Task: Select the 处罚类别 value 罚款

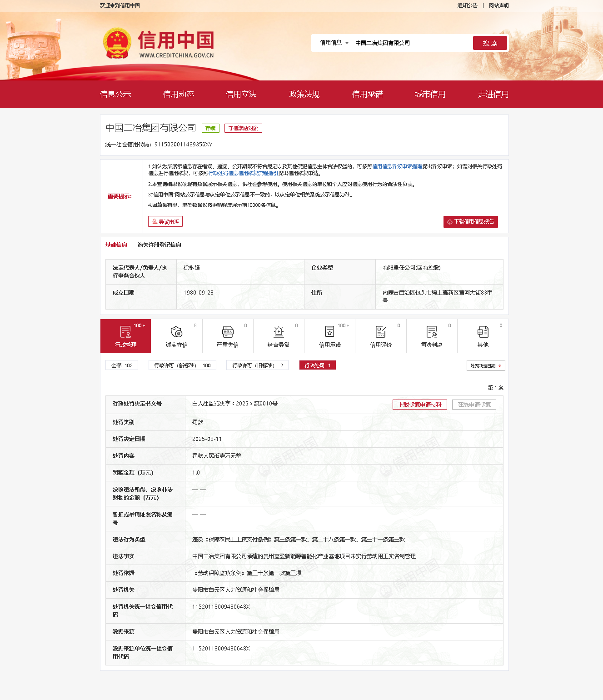Action: pos(198,422)
